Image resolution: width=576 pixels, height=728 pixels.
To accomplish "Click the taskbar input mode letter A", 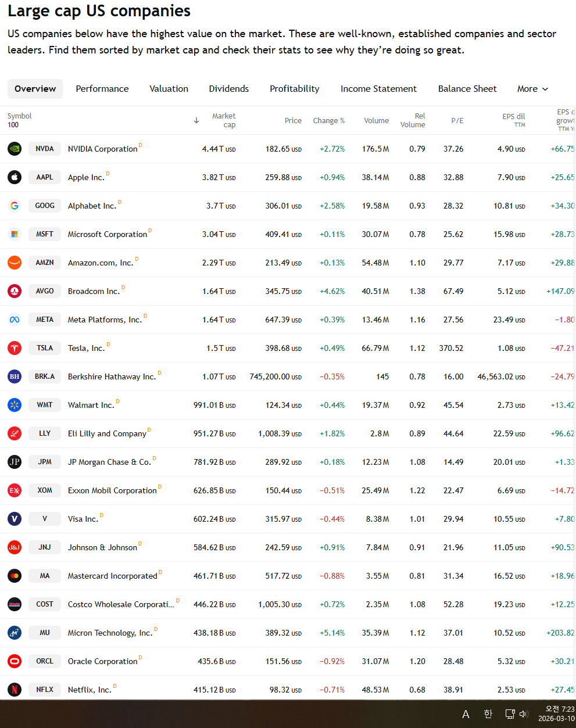I will coord(466,714).
